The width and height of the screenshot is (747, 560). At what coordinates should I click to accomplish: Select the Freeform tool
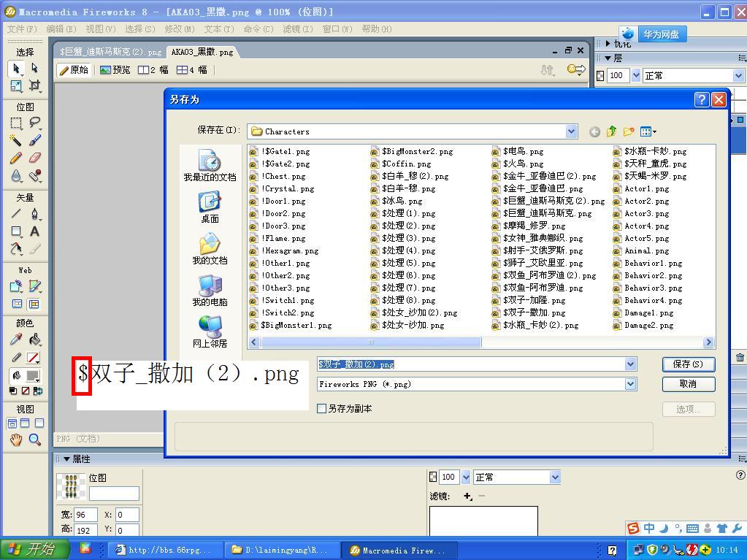pyautogui.click(x=16, y=248)
